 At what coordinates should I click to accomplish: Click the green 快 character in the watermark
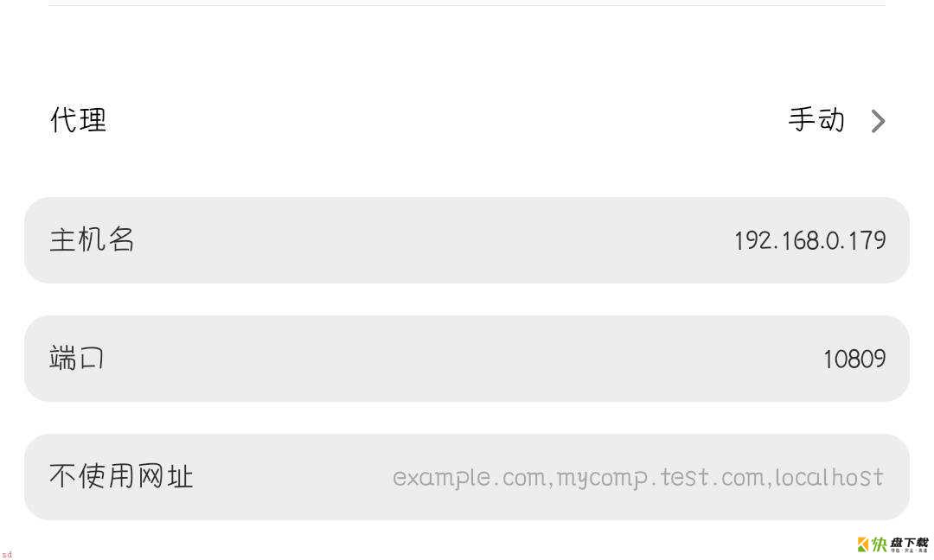(880, 544)
